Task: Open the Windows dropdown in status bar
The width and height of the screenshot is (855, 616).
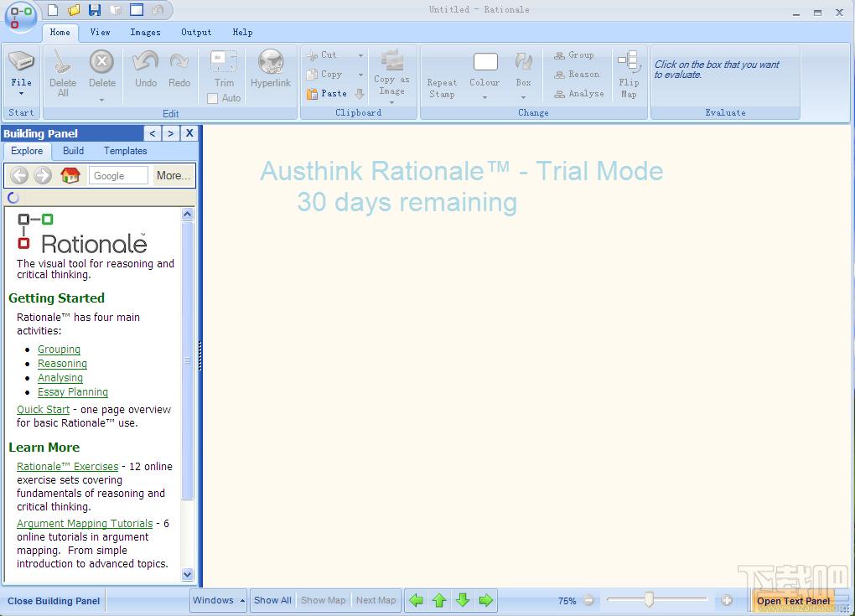Action: pyautogui.click(x=218, y=600)
